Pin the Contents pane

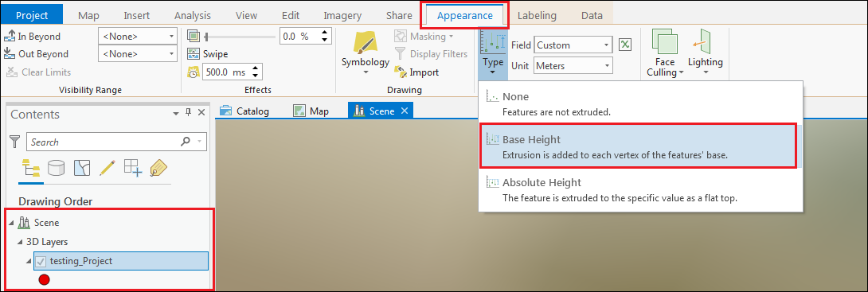(x=188, y=112)
